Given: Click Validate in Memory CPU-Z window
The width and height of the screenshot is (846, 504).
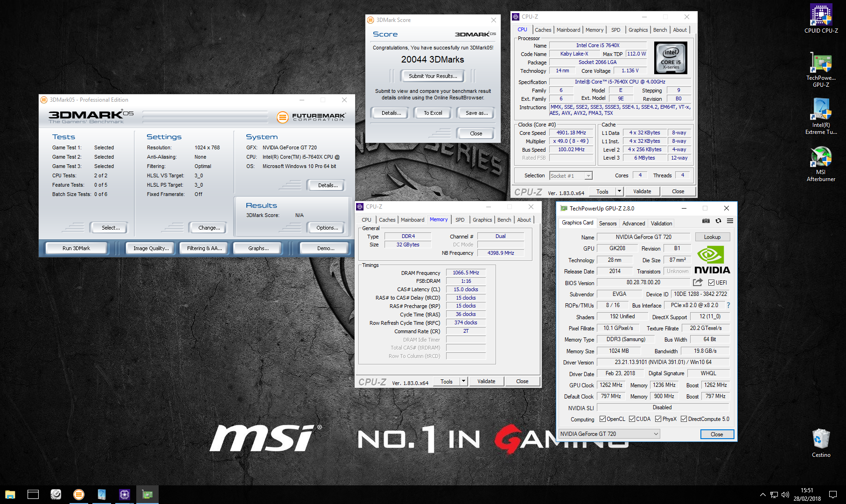Looking at the screenshot, I should [x=486, y=381].
